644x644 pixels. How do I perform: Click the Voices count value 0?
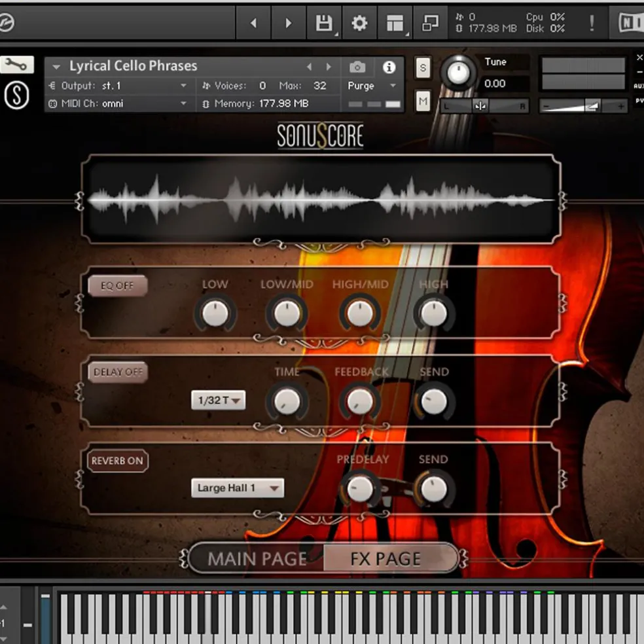(262, 86)
